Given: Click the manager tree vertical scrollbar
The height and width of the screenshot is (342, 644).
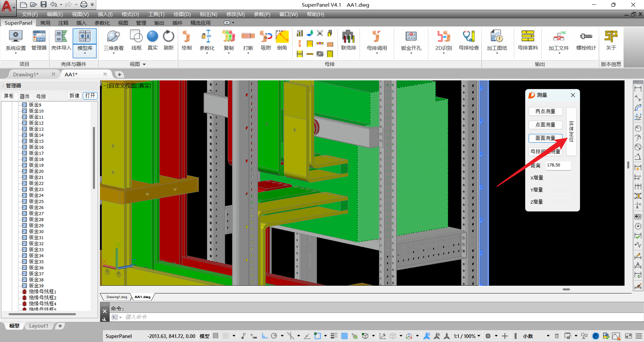Looking at the screenshot, I should point(94,157).
